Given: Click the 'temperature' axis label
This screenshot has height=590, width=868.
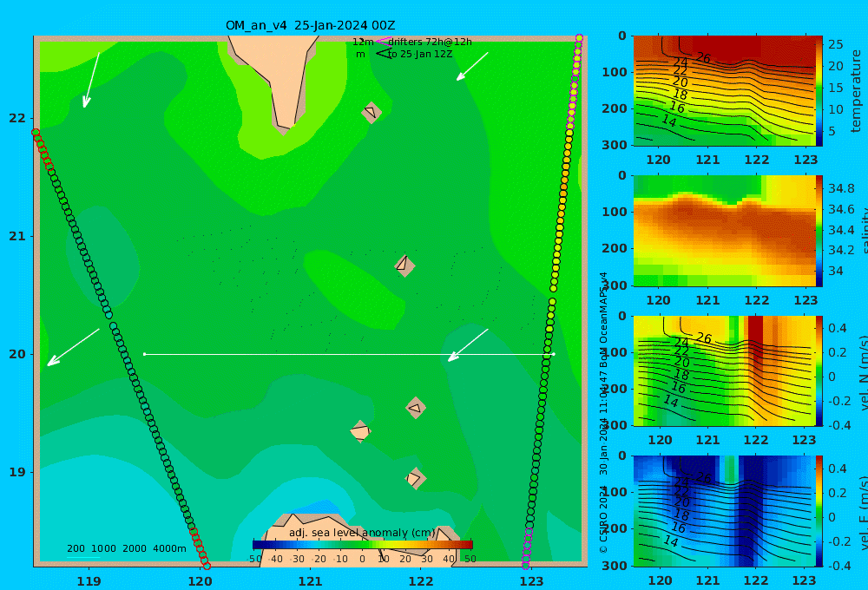Looking at the screenshot, I should click(857, 91).
